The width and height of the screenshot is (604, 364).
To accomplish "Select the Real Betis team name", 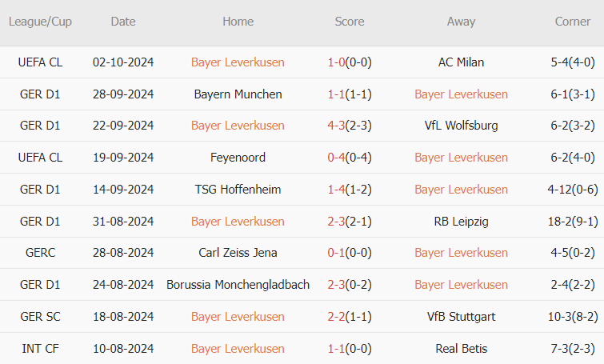I will [461, 349].
